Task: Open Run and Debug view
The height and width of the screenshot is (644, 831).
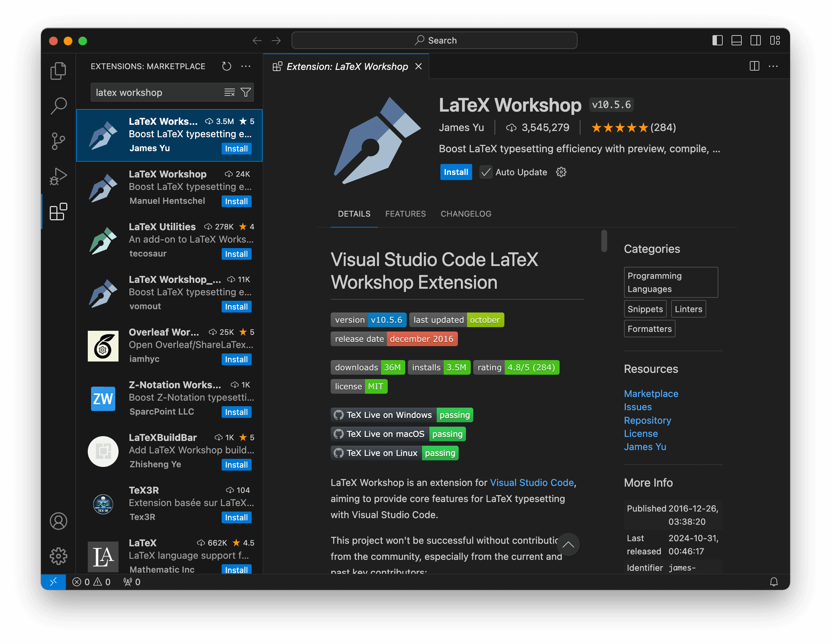Action: [58, 176]
